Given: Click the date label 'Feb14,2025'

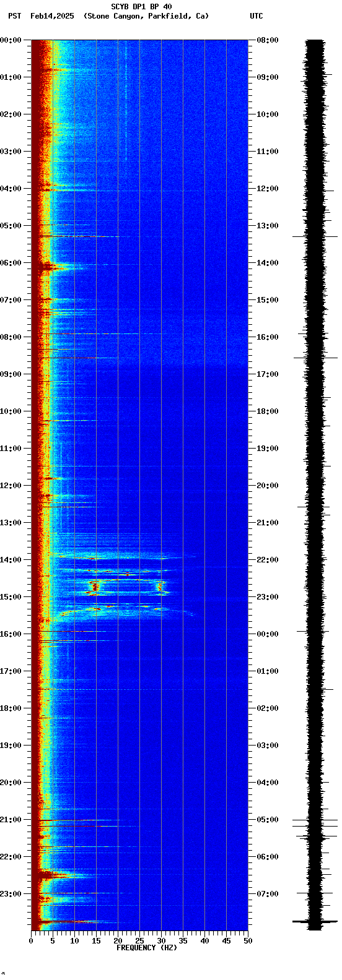Looking at the screenshot, I should [52, 16].
